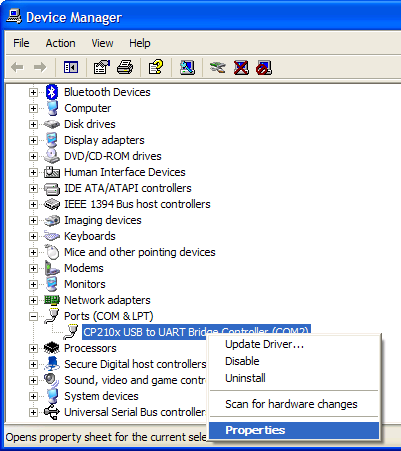401x451 pixels.
Task: Select the Monitors label
Action: point(85,284)
